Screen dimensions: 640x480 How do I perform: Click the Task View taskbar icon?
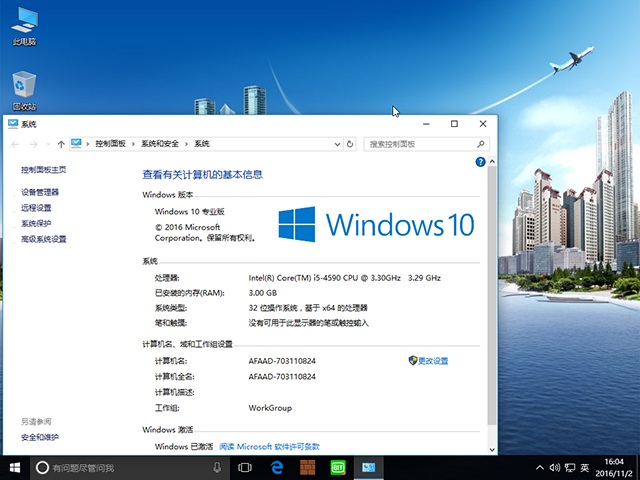244,467
